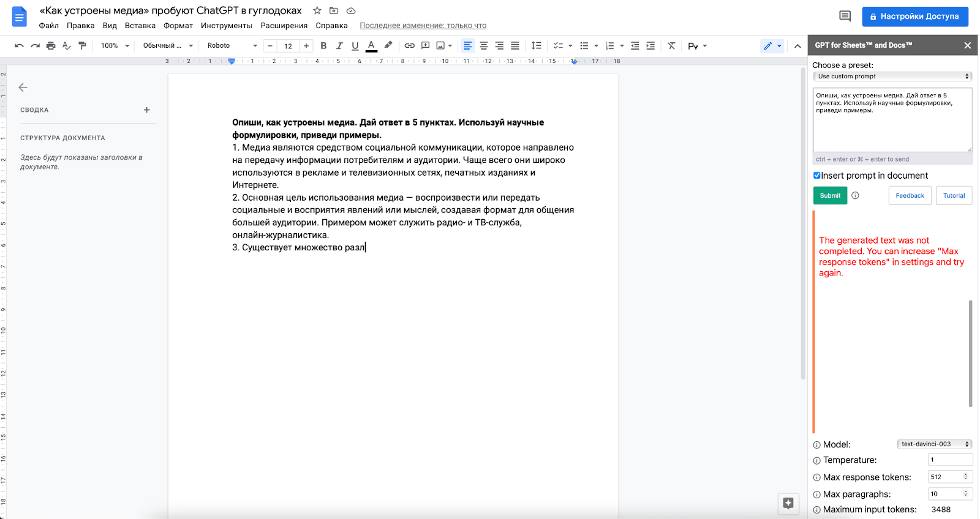Undo the last action
The image size is (980, 519).
click(19, 46)
